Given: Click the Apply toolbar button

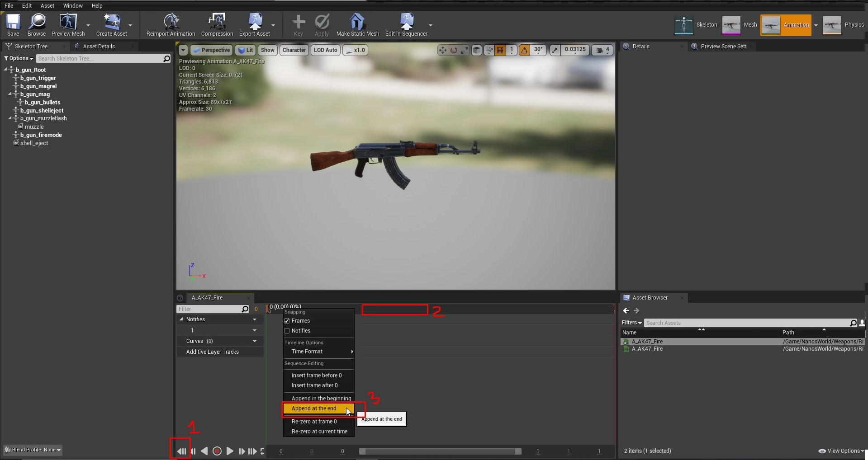Looking at the screenshot, I should pos(322,25).
